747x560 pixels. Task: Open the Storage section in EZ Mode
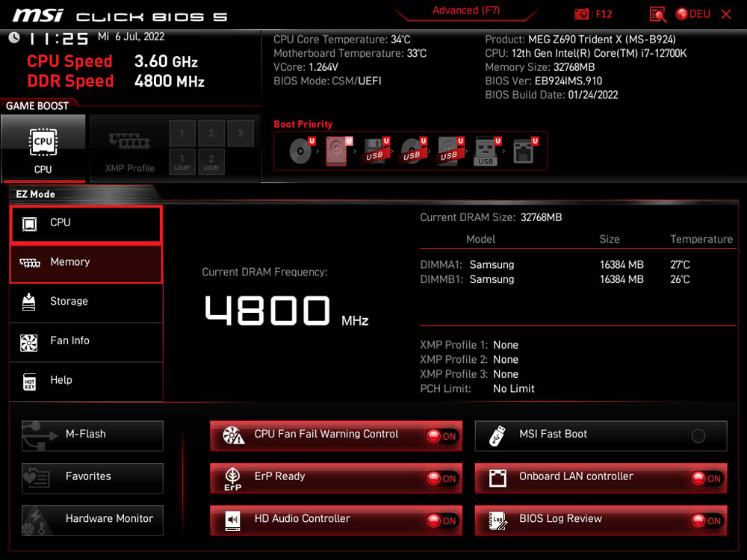(x=86, y=302)
